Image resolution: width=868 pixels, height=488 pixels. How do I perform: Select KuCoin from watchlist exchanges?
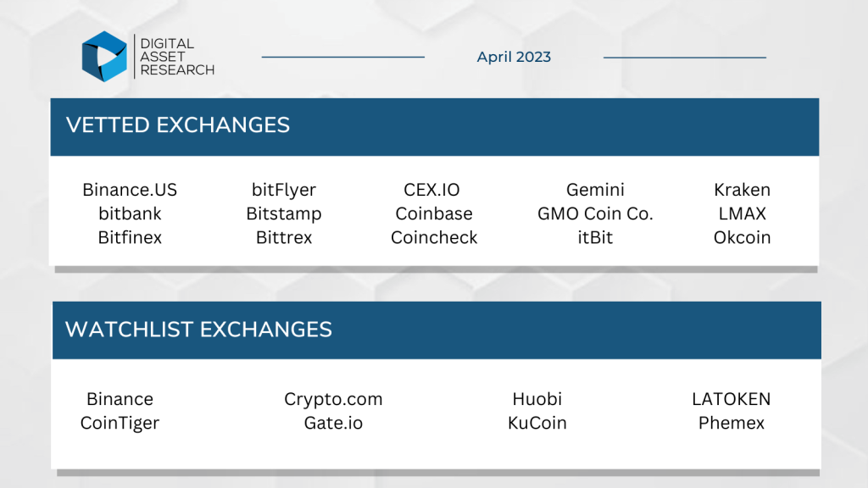point(537,423)
